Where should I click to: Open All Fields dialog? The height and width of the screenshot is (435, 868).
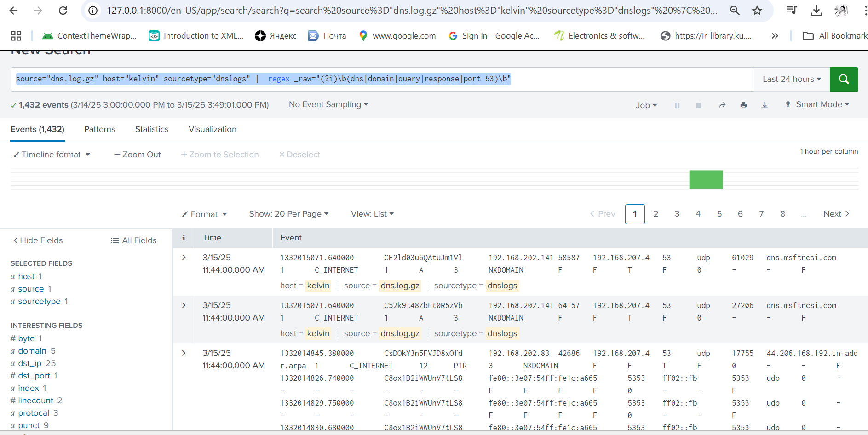tap(133, 240)
